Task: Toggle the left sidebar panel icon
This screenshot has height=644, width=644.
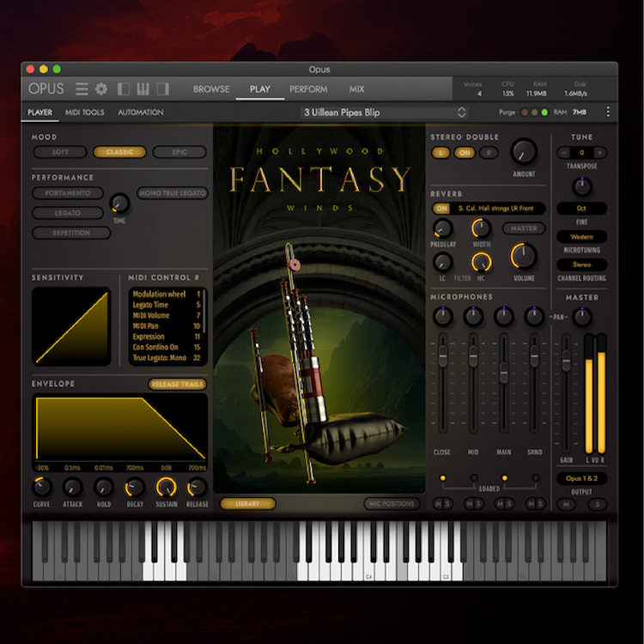Action: click(124, 88)
